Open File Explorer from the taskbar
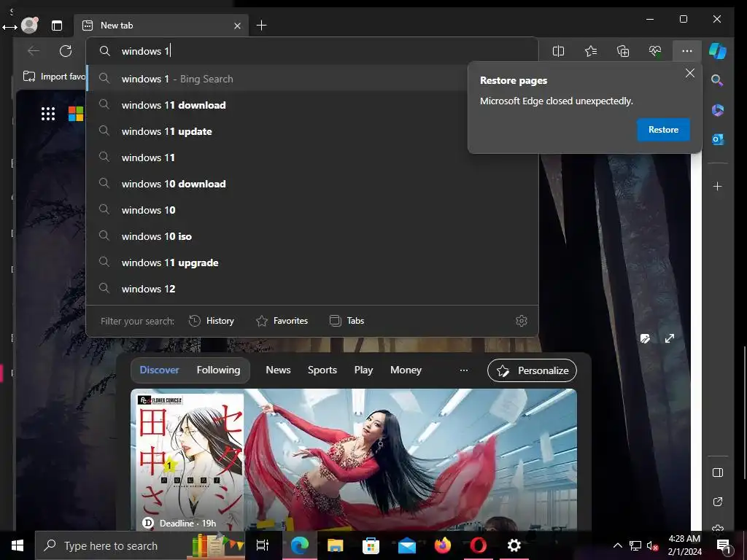747x560 pixels. point(336,545)
